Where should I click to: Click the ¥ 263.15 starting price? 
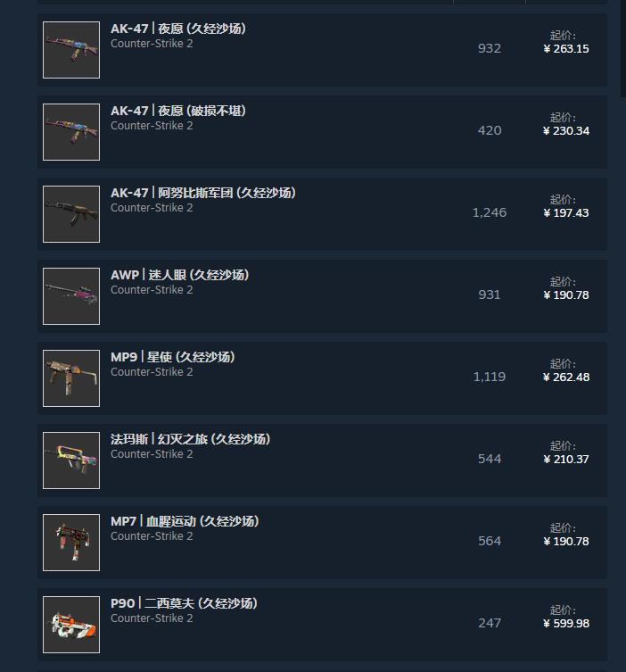coord(566,49)
